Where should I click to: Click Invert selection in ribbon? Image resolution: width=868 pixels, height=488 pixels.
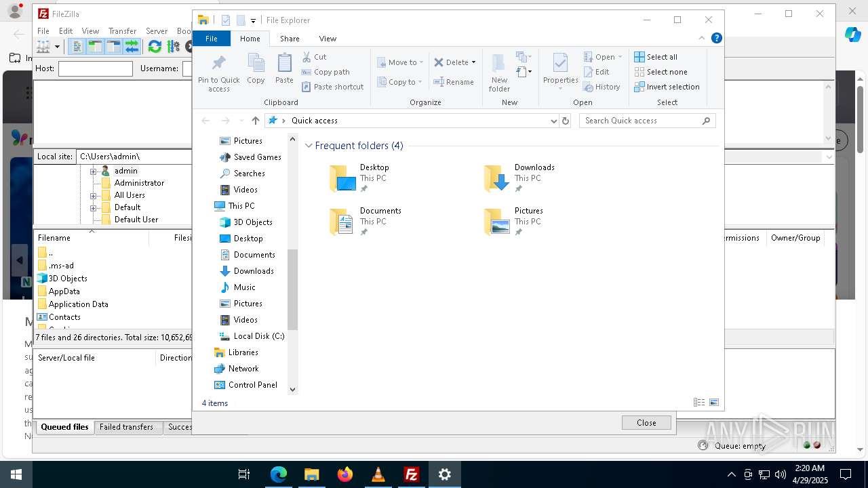click(667, 87)
